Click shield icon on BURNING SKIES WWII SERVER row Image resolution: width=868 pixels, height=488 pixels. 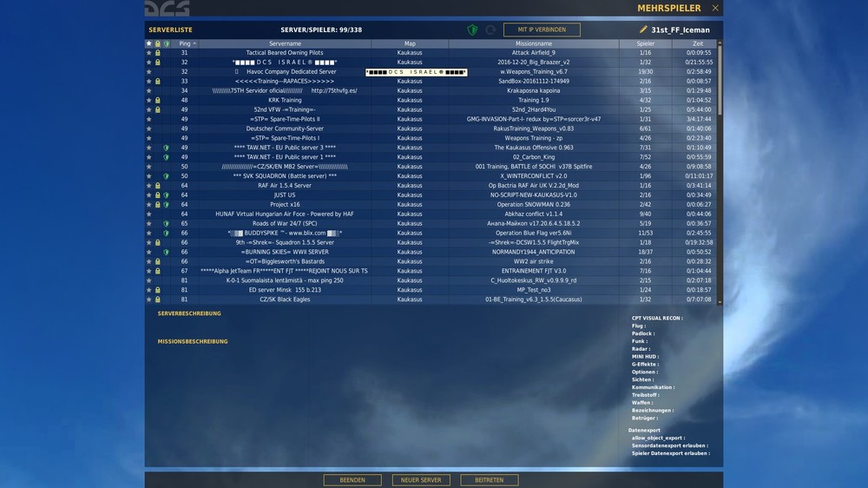point(166,252)
